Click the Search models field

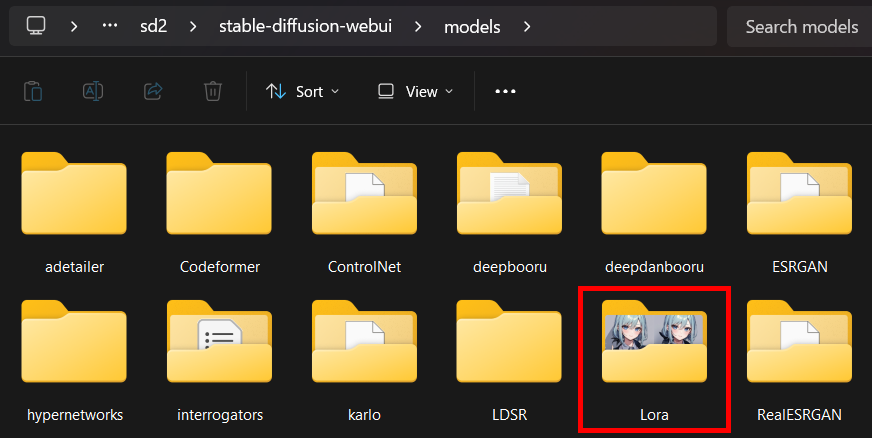pyautogui.click(x=800, y=27)
